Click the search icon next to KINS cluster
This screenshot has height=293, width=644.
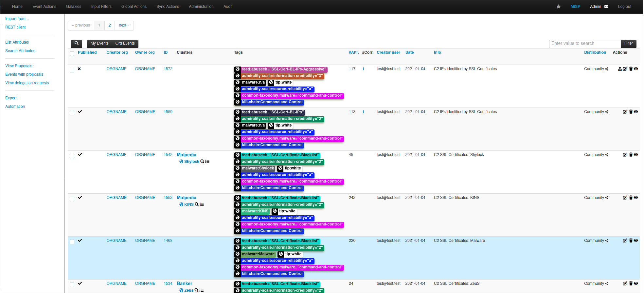(197, 205)
